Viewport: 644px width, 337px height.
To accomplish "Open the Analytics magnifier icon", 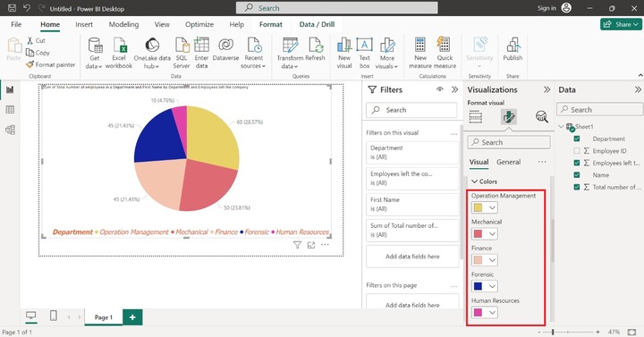I will click(x=542, y=117).
